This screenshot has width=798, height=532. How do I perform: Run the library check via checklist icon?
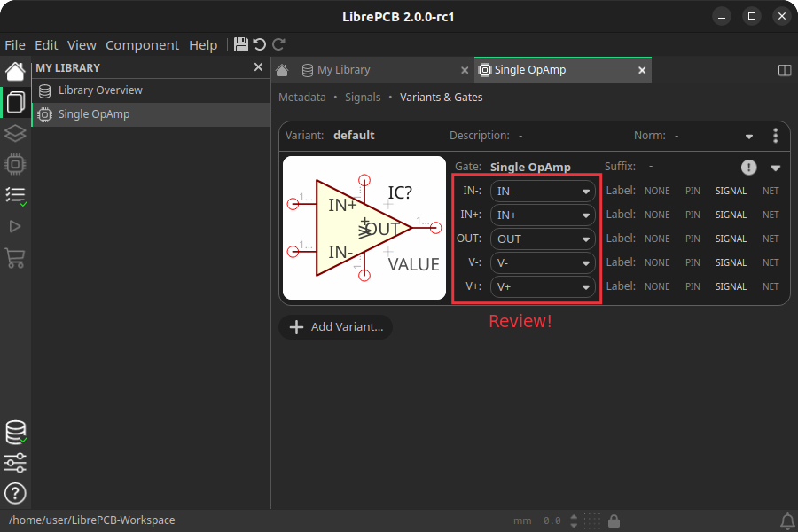(14, 195)
